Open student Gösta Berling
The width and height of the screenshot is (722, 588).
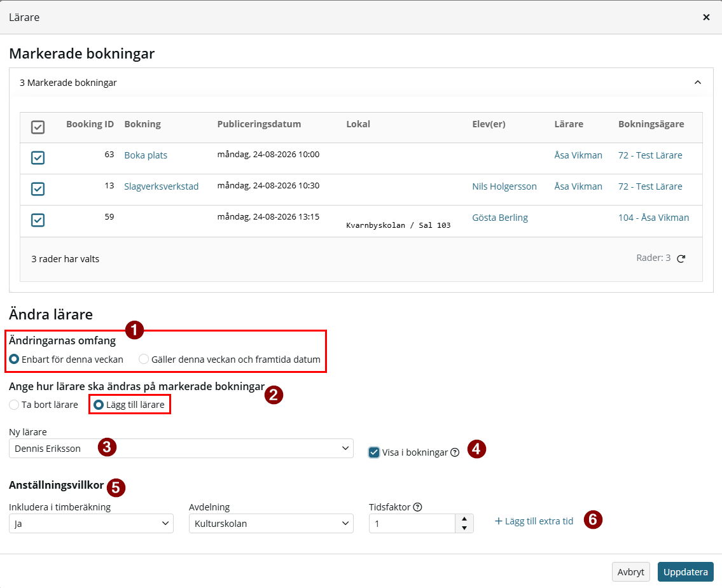(x=499, y=218)
